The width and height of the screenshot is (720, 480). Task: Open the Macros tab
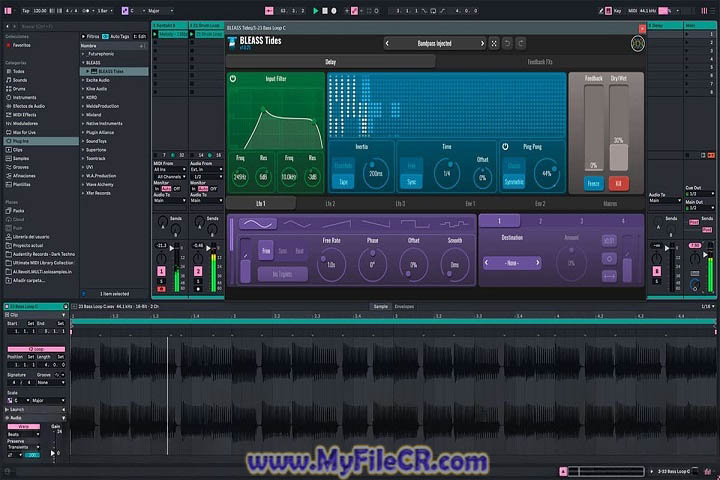610,203
